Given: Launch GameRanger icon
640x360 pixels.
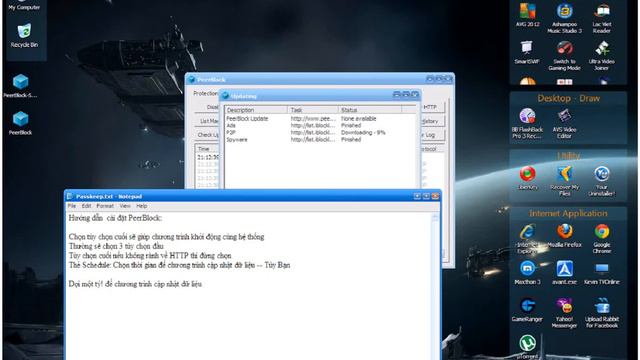Looking at the screenshot, I should click(527, 310).
